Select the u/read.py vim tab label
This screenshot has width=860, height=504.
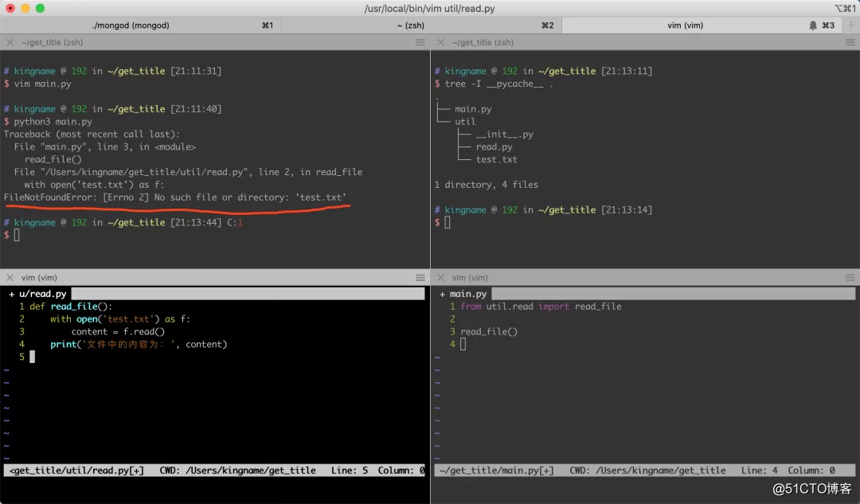(38, 294)
